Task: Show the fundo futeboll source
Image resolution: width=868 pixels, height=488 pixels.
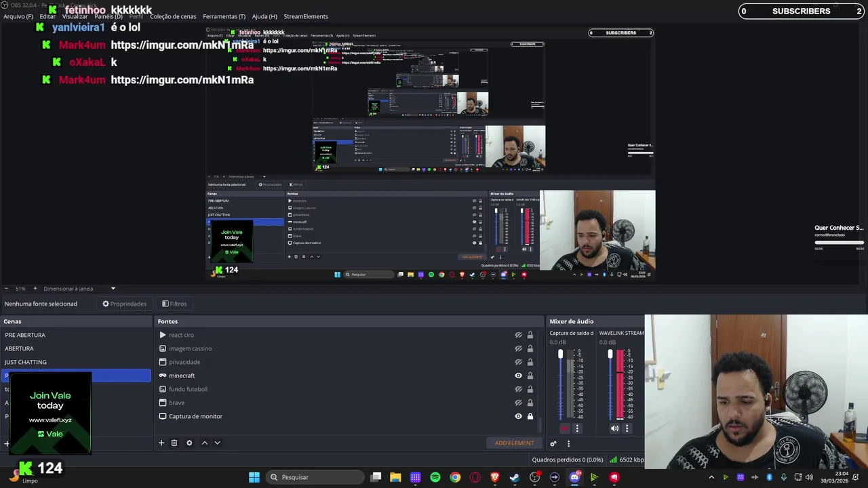Action: pyautogui.click(x=518, y=389)
